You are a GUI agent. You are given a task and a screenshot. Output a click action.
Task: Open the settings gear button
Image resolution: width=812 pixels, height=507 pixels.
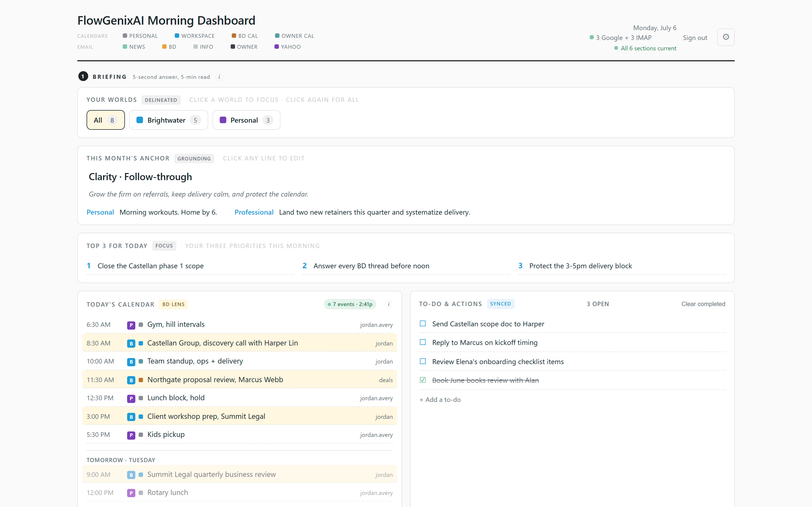click(x=725, y=37)
